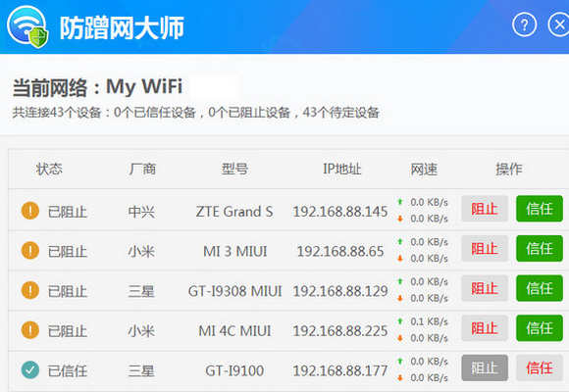Click the 操作 column header
The image size is (569, 392).
(x=509, y=169)
